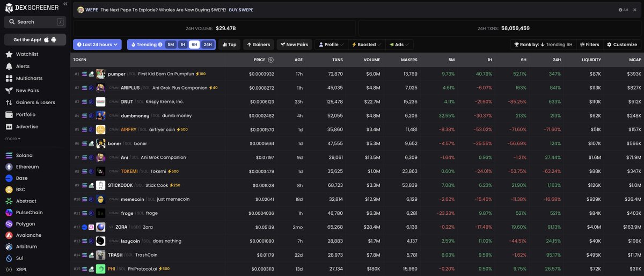Viewport: 644px width, 276px height.
Task: Set trending timeframe to 5M
Action: point(171,45)
